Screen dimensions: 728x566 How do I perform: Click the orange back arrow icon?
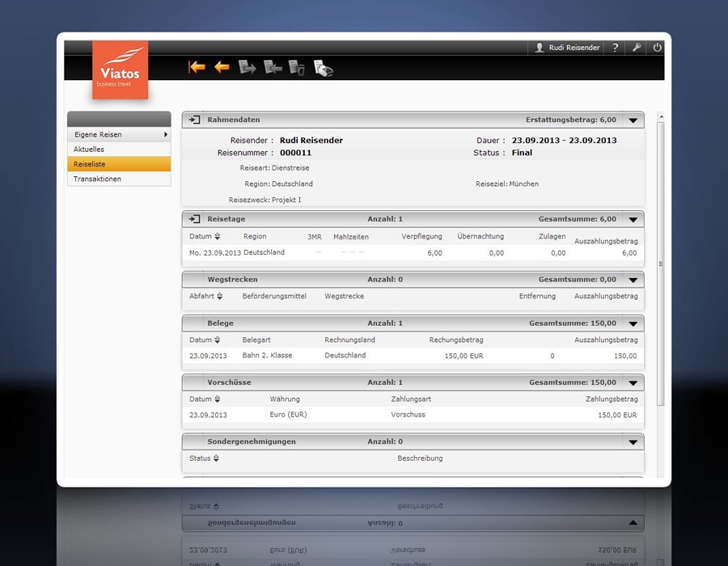[x=222, y=67]
